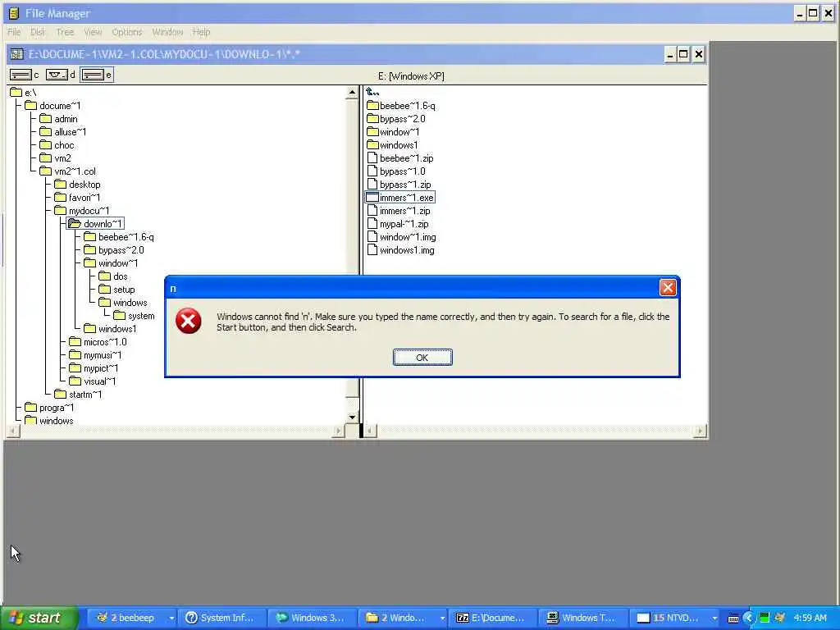Click the directory window control-menu icon
840x630 pixels.
[x=17, y=54]
